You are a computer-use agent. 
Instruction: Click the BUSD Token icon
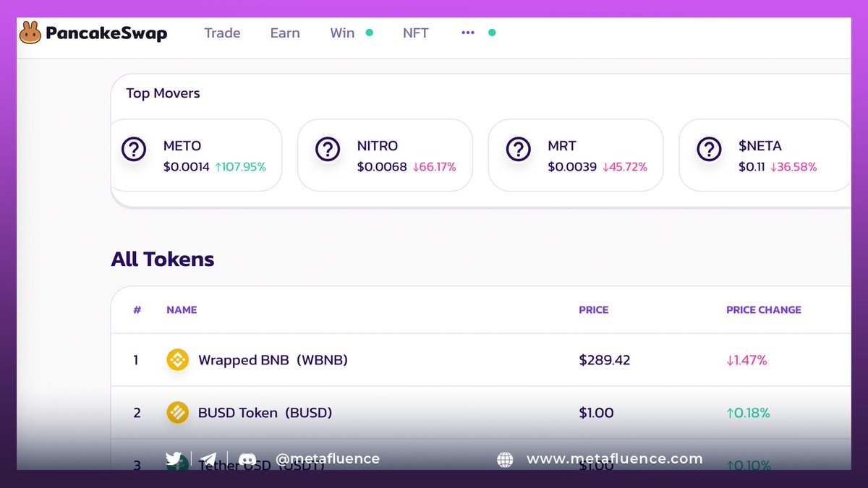point(178,413)
